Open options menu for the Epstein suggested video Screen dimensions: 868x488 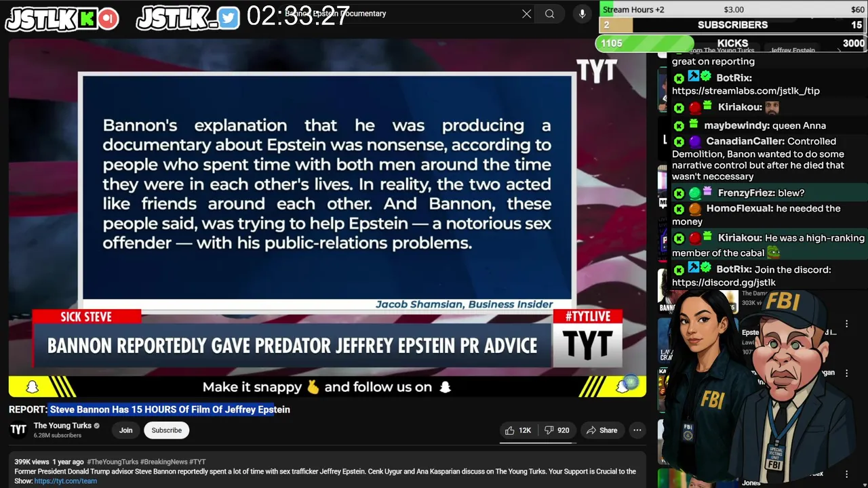pyautogui.click(x=846, y=324)
